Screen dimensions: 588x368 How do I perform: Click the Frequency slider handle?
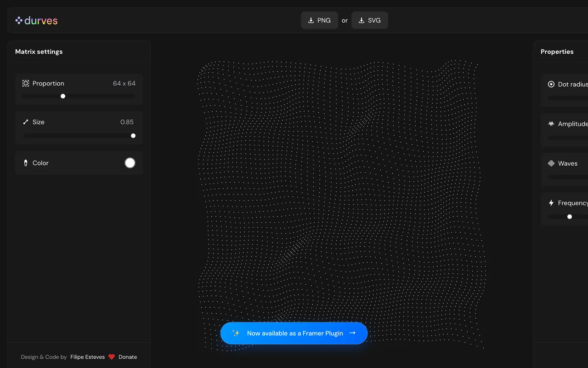570,217
